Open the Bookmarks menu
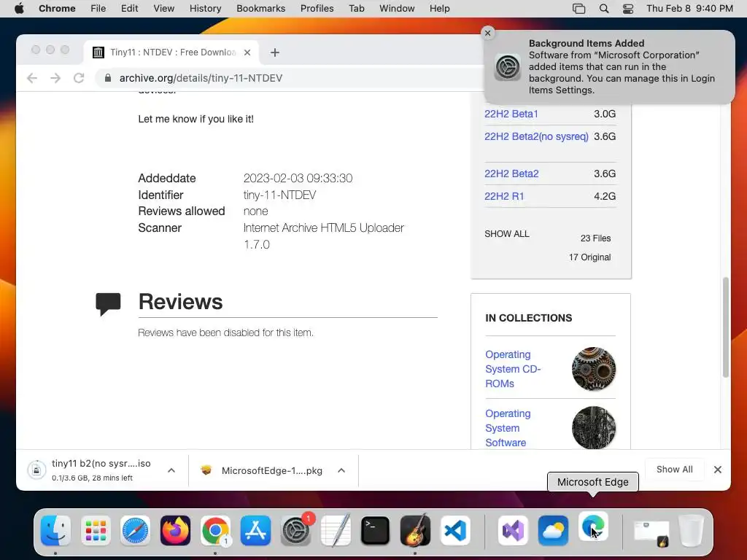This screenshot has width=747, height=560. 260,9
